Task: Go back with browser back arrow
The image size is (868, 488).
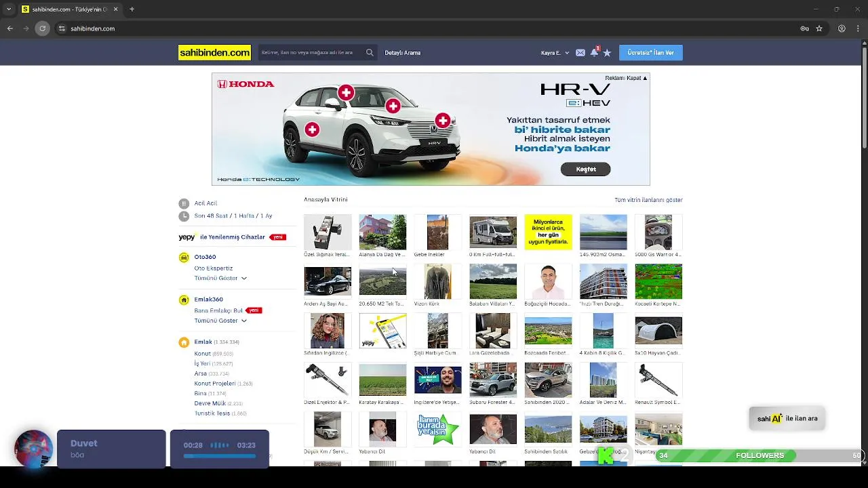Action: [10, 28]
